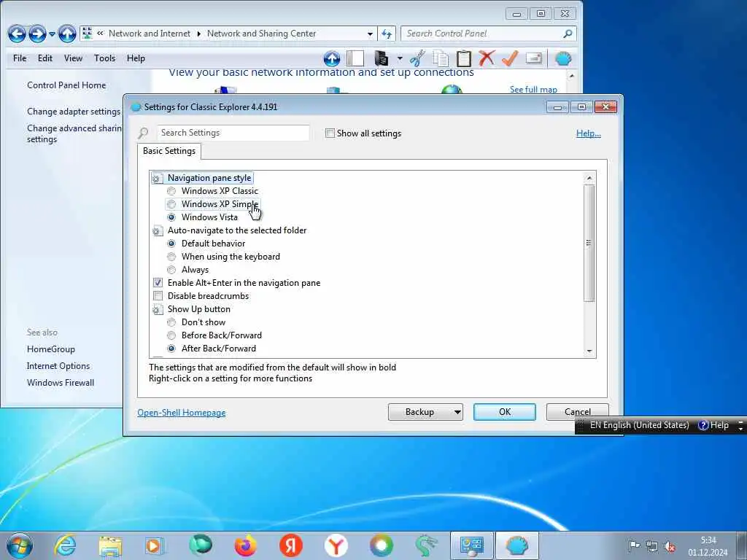Open Windows Firewall link
The height and width of the screenshot is (560, 747).
point(61,383)
